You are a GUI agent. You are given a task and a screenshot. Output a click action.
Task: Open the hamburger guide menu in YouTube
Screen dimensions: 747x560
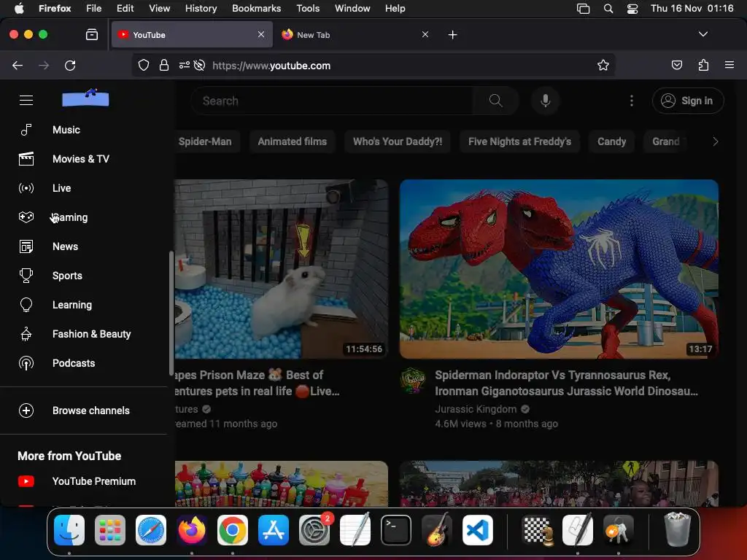pos(26,100)
